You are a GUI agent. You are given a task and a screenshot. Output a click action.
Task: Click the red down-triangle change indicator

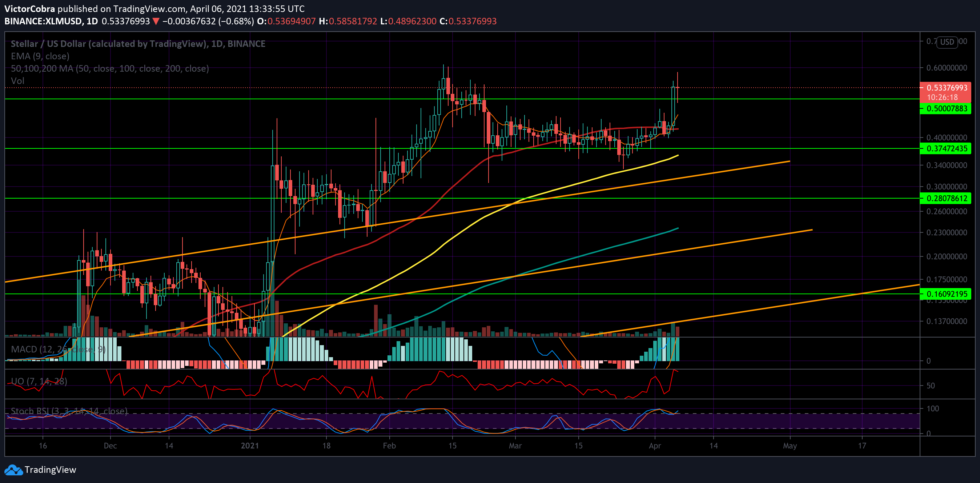[x=156, y=22]
